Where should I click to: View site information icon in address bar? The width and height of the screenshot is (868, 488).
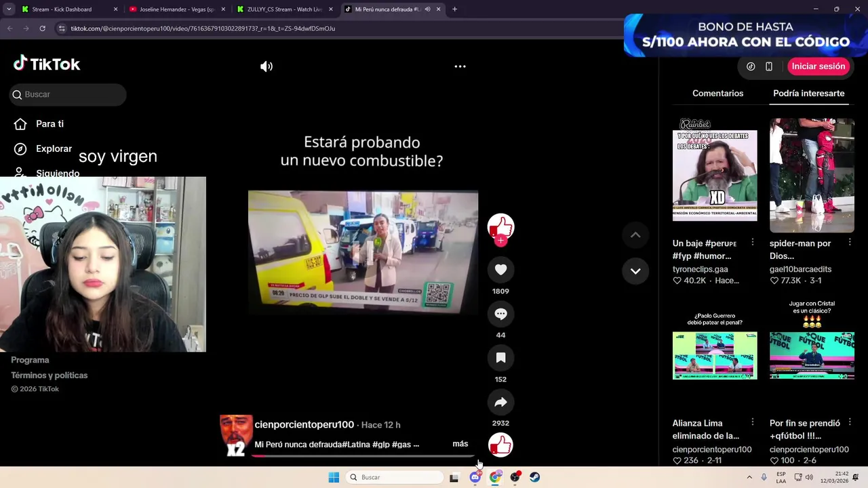coord(62,28)
